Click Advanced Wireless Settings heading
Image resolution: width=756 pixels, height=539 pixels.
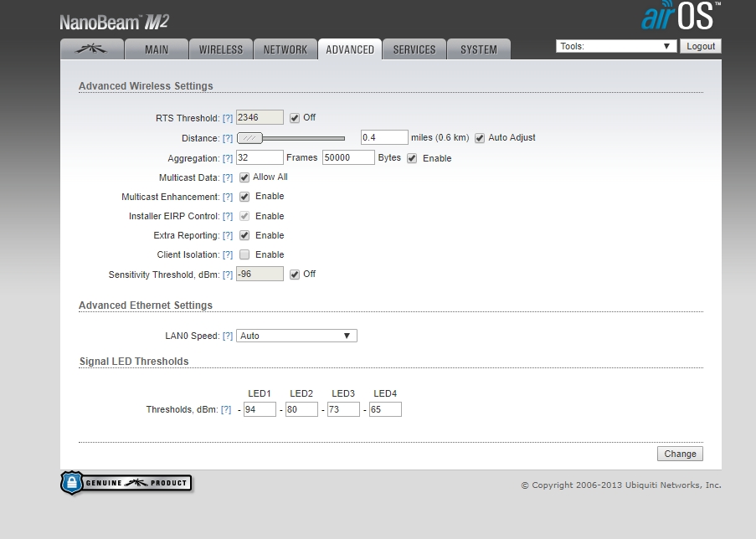coord(146,86)
